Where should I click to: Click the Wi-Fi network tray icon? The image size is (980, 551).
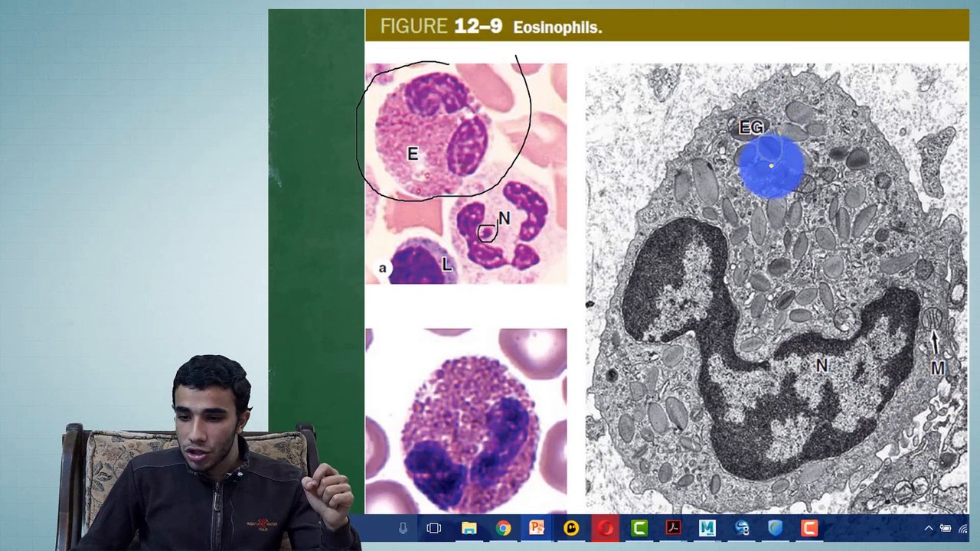[964, 528]
